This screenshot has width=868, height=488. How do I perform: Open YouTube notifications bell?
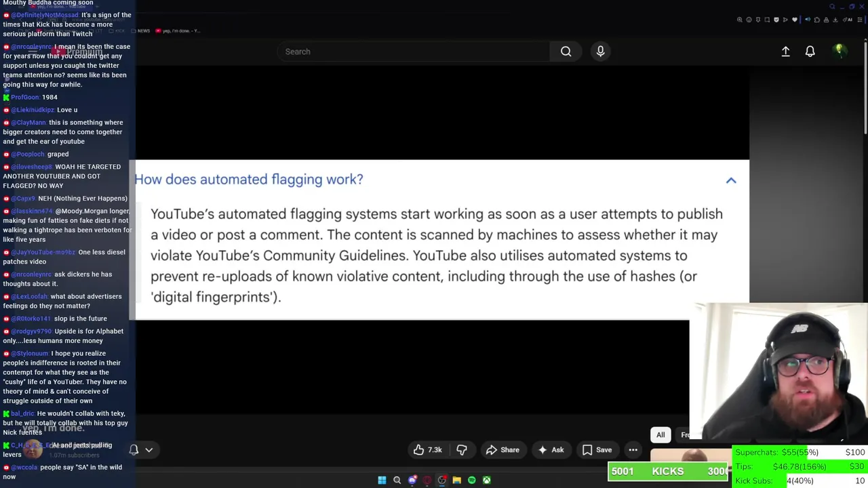coord(810,52)
